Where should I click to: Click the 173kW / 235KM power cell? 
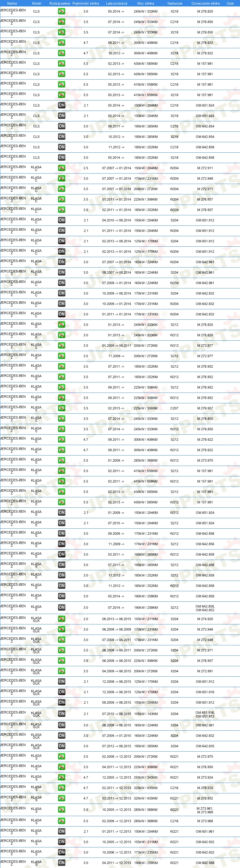pyautogui.click(x=146, y=853)
